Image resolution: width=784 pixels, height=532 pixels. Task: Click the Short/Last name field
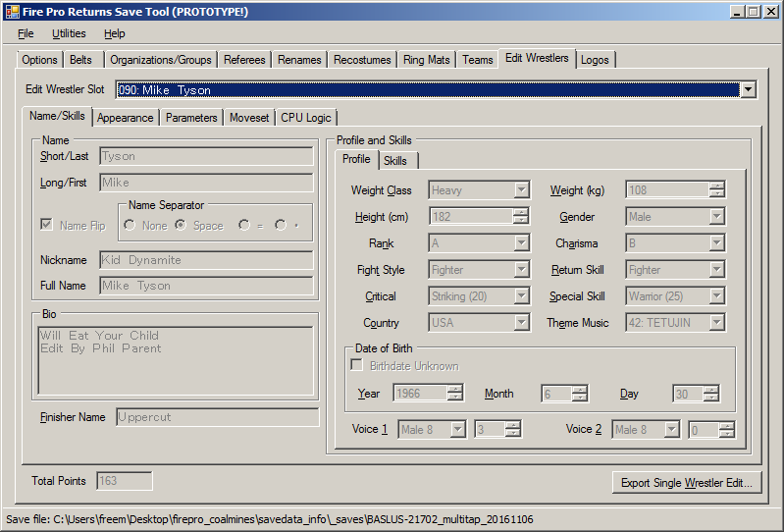(x=206, y=156)
